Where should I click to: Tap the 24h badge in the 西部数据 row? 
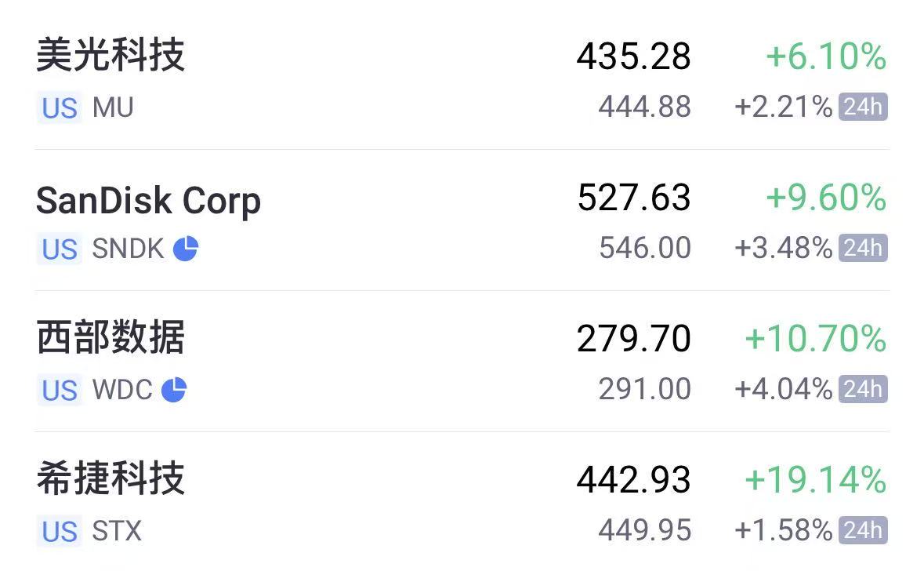point(863,389)
